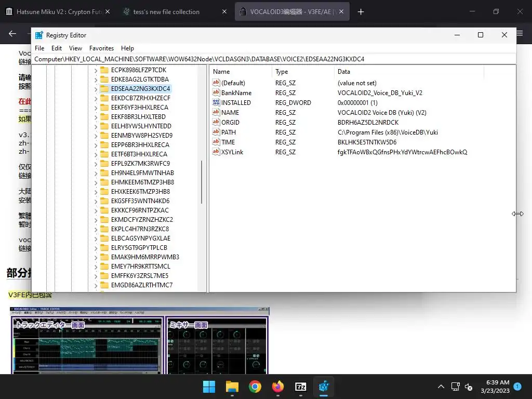Open 7-Zip from the taskbar
The image size is (532, 399).
tap(301, 387)
